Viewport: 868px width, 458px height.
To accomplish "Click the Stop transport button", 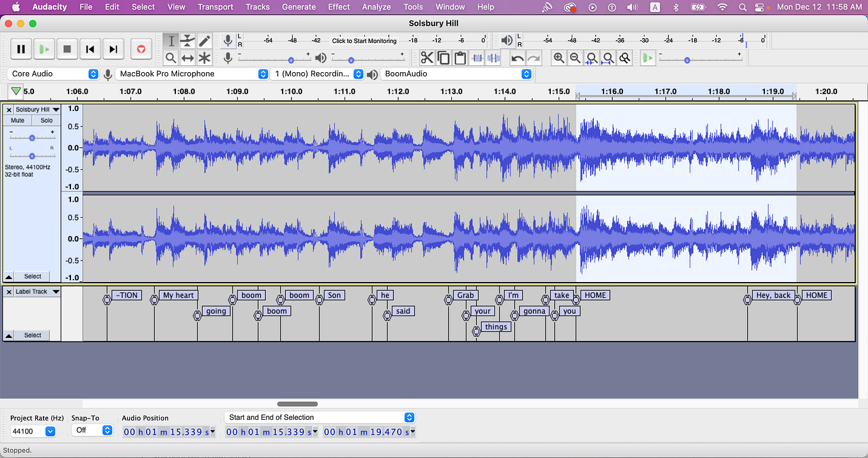I will point(67,49).
